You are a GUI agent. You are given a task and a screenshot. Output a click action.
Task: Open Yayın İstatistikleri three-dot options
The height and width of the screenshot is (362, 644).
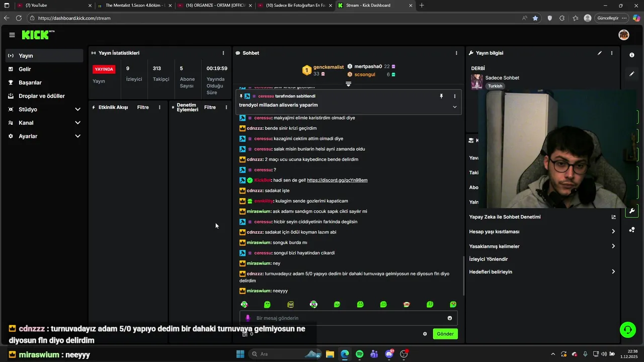(223, 53)
